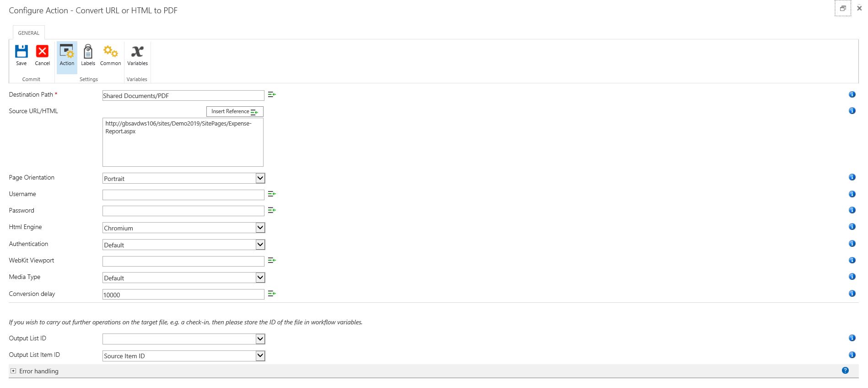Expand the Error handling section

13,371
